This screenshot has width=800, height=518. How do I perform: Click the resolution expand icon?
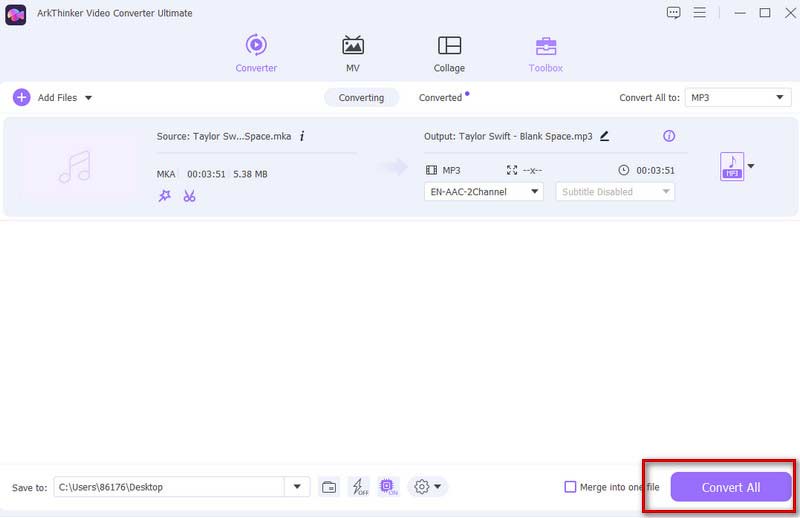[x=512, y=170]
